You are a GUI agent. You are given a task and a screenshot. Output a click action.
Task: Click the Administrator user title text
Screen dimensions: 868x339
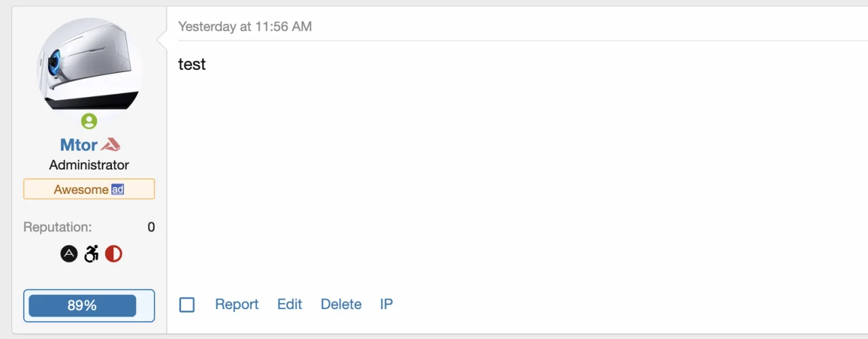tap(89, 165)
